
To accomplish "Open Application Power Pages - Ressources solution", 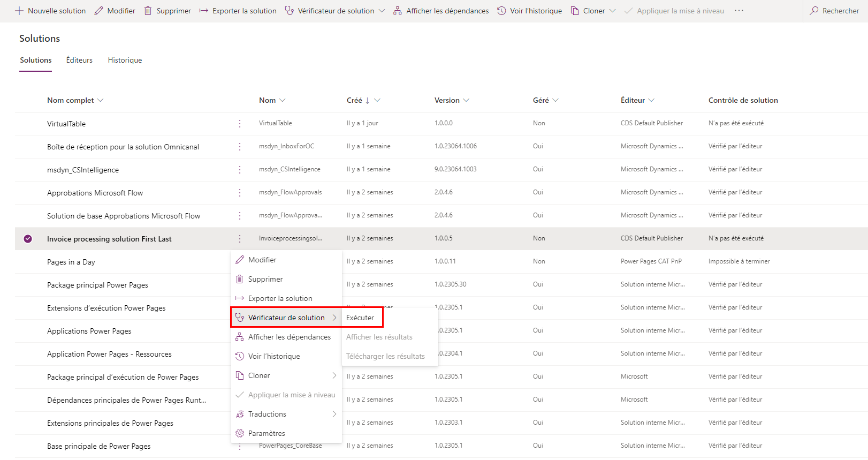I will click(109, 354).
